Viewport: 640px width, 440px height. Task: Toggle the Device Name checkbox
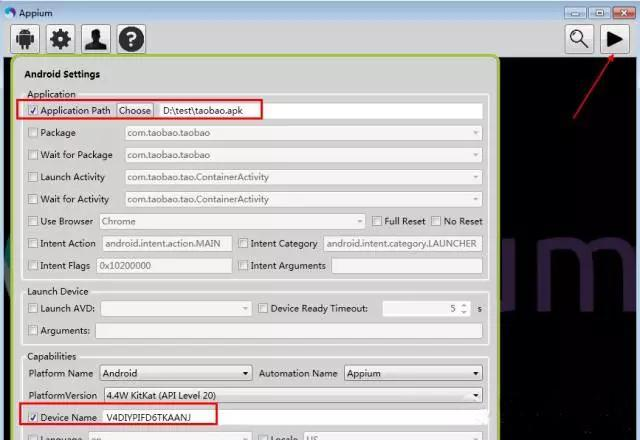click(x=33, y=417)
